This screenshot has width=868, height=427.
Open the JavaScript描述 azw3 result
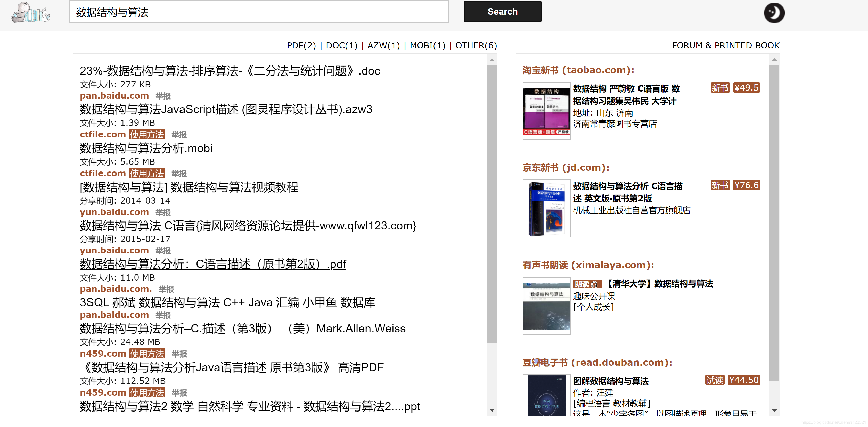[226, 109]
